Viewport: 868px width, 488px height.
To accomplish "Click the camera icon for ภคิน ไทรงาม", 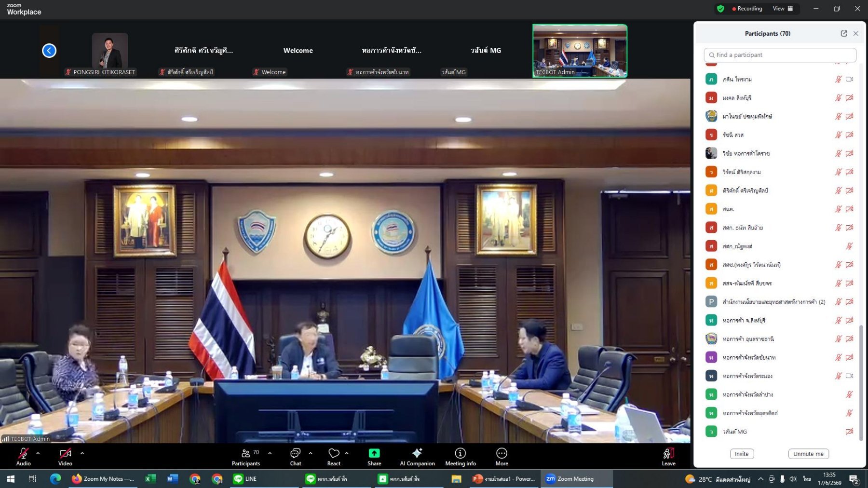I will [850, 79].
